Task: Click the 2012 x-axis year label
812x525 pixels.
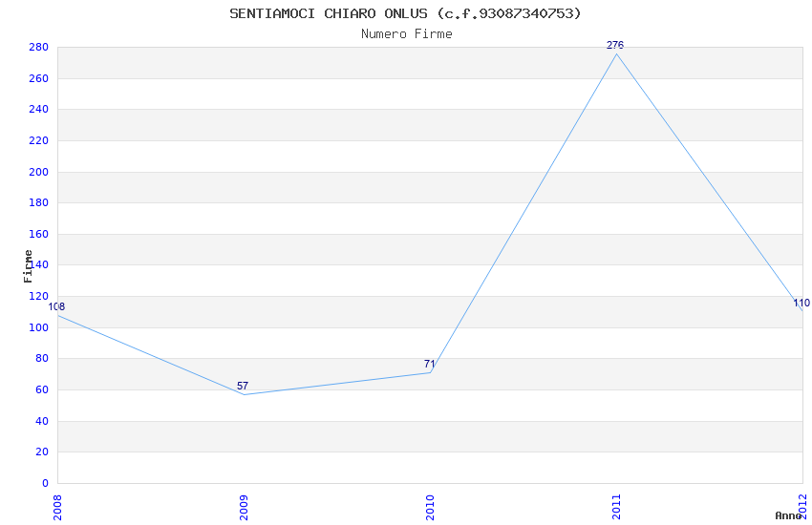Action: [x=803, y=506]
